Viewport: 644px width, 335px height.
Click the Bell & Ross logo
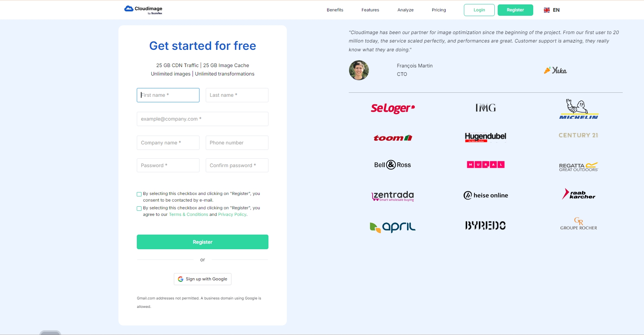(x=392, y=165)
